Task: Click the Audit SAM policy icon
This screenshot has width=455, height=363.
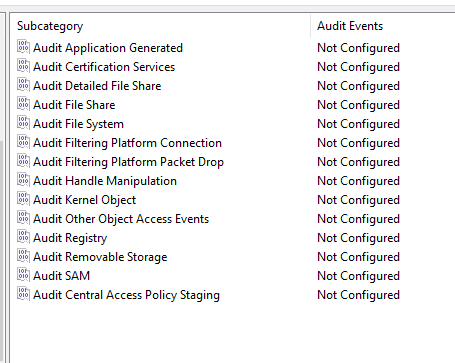Action: [x=23, y=275]
